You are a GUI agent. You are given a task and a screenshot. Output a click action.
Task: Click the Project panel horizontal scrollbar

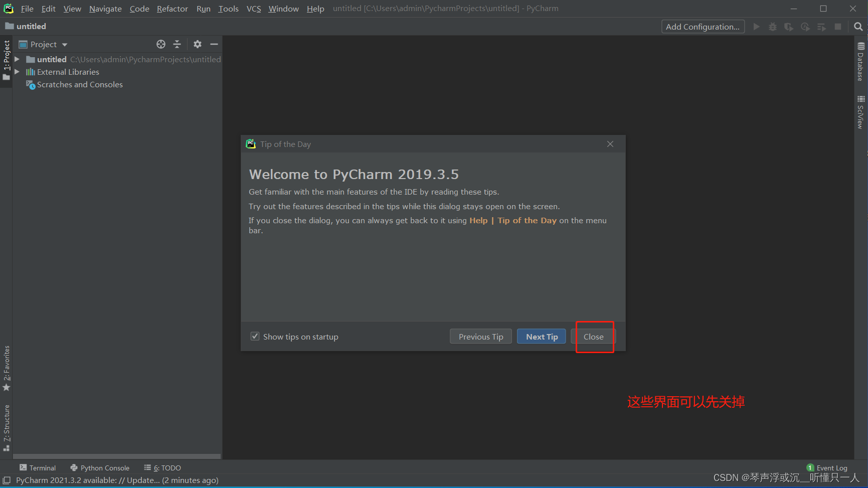point(117,456)
